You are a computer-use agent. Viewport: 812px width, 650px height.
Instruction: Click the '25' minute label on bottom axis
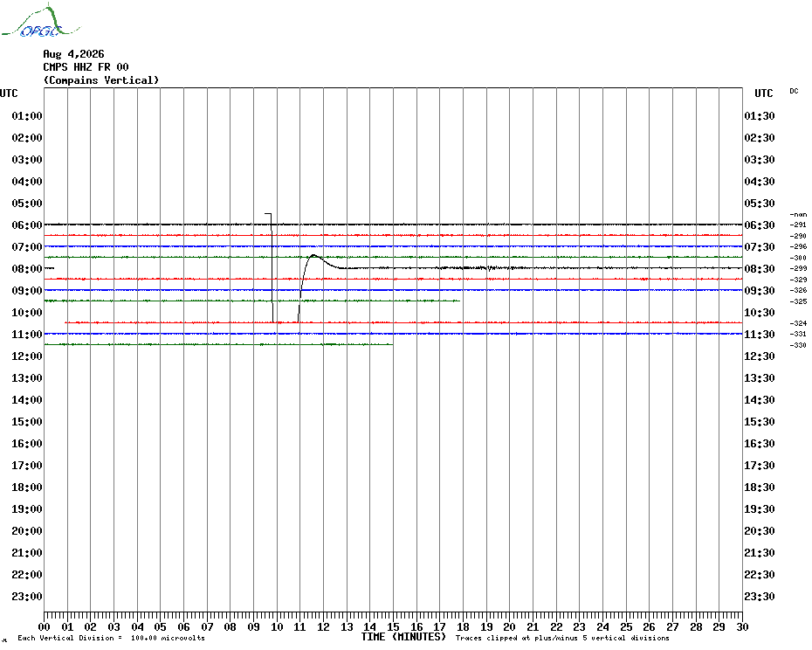tap(626, 626)
